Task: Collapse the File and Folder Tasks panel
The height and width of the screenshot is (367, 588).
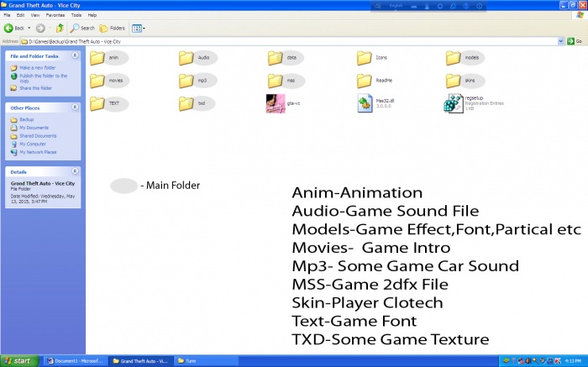Action: (75, 55)
